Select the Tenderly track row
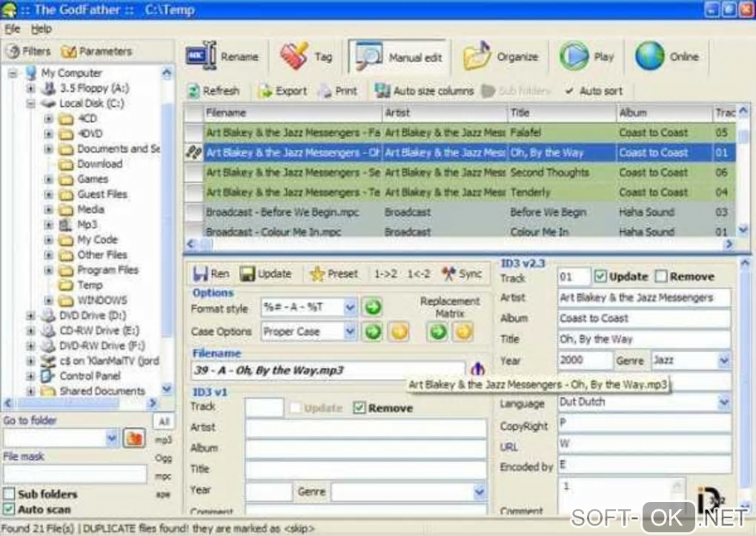This screenshot has height=536, width=756. pyautogui.click(x=460, y=193)
